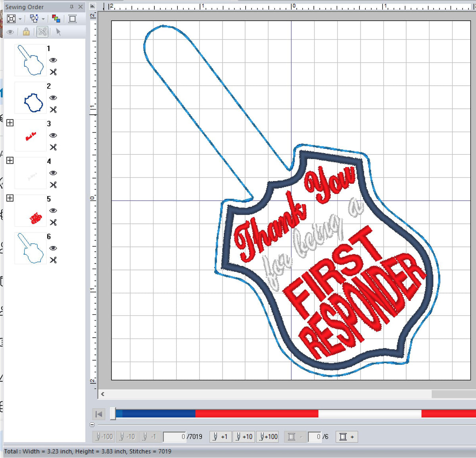Select the zoom-to-fit icon in Sewing Order toolbar
This screenshot has height=458, width=476.
coord(12,19)
